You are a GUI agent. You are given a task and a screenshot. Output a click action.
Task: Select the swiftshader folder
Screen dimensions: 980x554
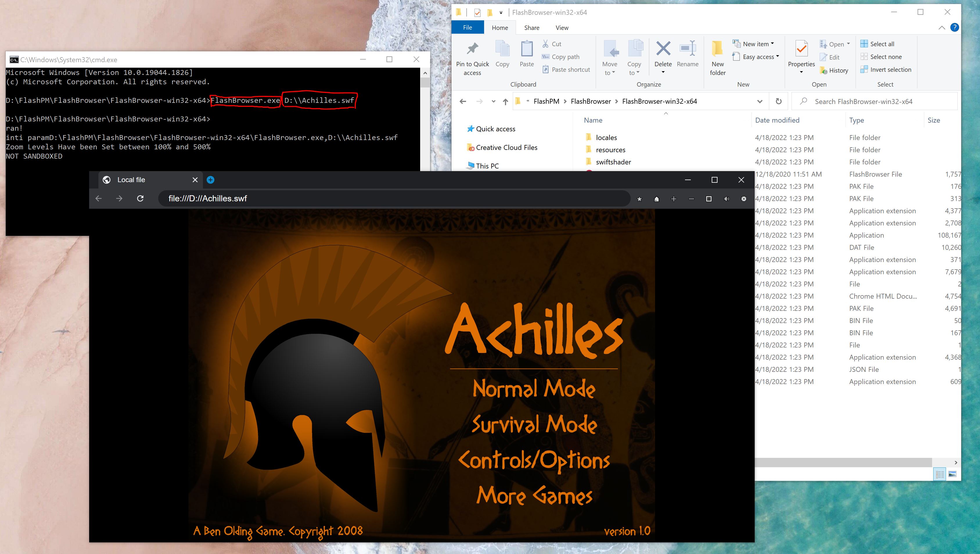pos(613,162)
